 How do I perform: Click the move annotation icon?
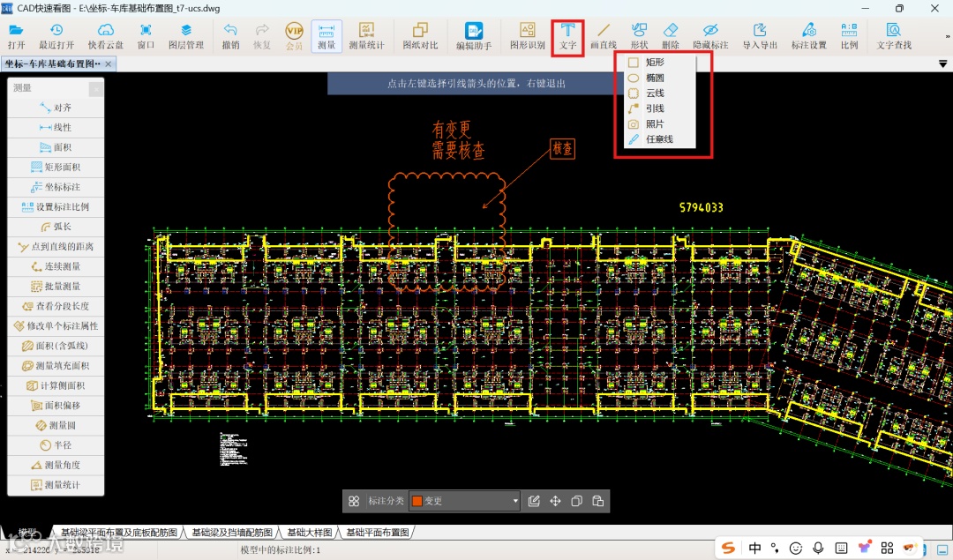(555, 501)
